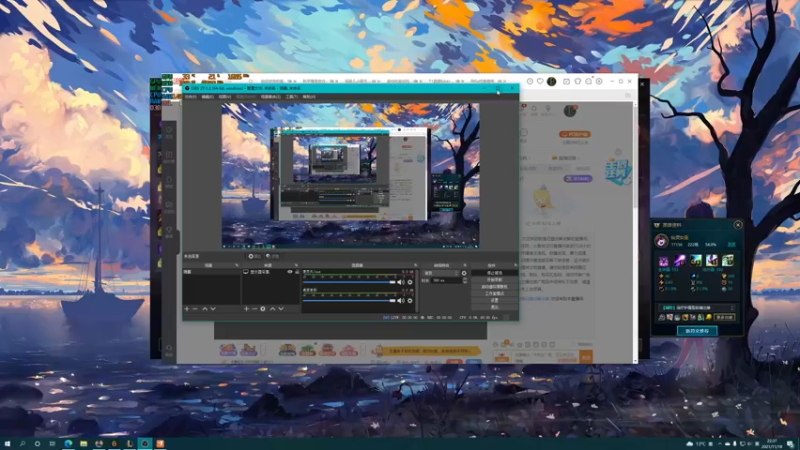This screenshot has width=800, height=450.
Task: Add a new scene with the plus icon in Scenes panel
Action: click(x=187, y=309)
